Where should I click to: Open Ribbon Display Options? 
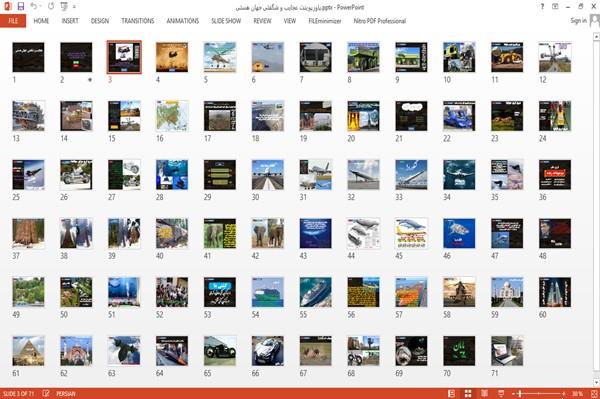pyautogui.click(x=555, y=7)
